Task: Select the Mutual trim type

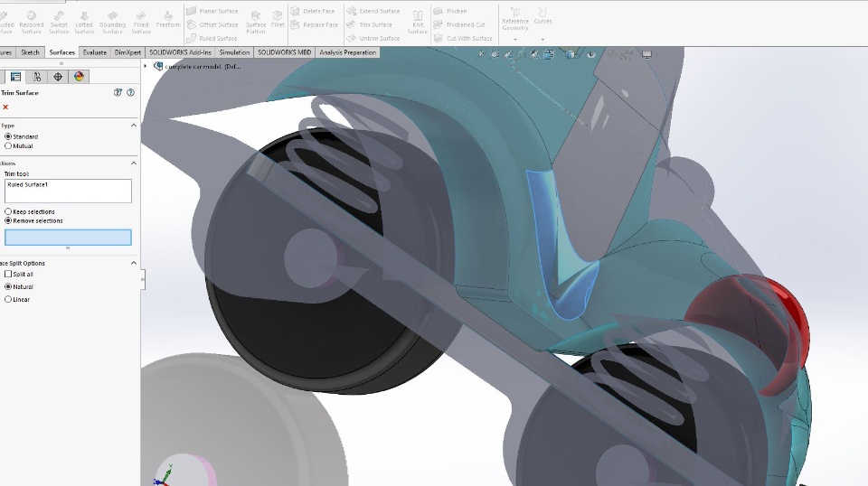Action: click(19, 146)
